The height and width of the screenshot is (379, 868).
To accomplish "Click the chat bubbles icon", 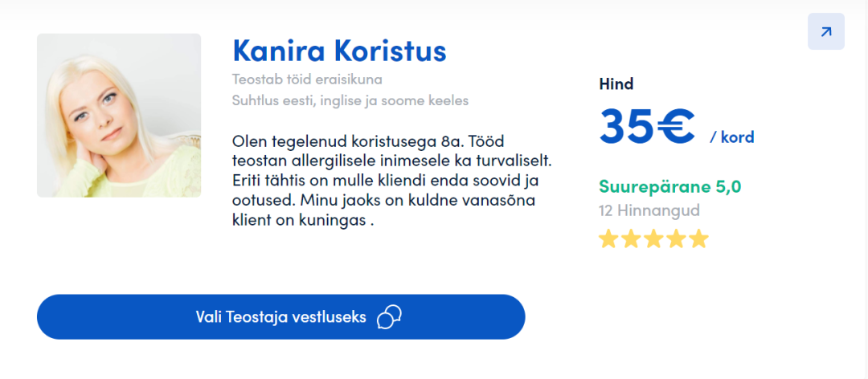I will pyautogui.click(x=389, y=317).
